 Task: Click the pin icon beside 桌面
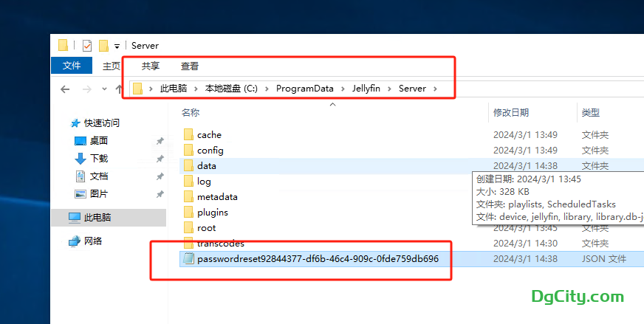pos(160,141)
